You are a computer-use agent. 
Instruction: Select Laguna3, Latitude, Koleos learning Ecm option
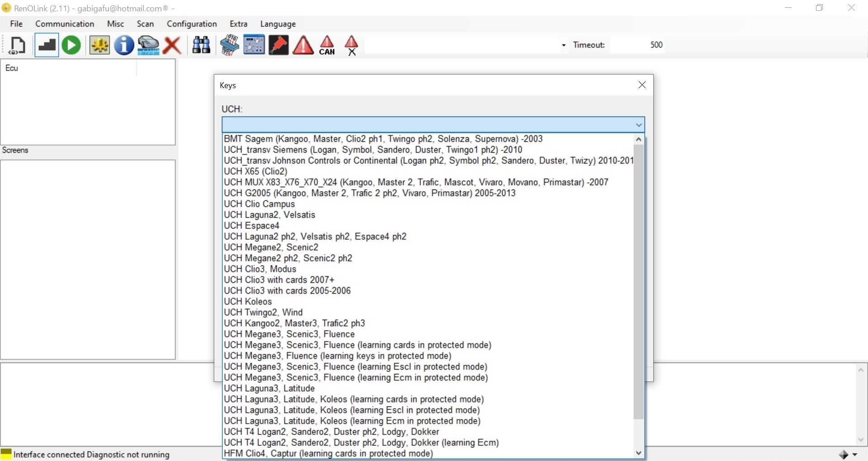(428, 421)
